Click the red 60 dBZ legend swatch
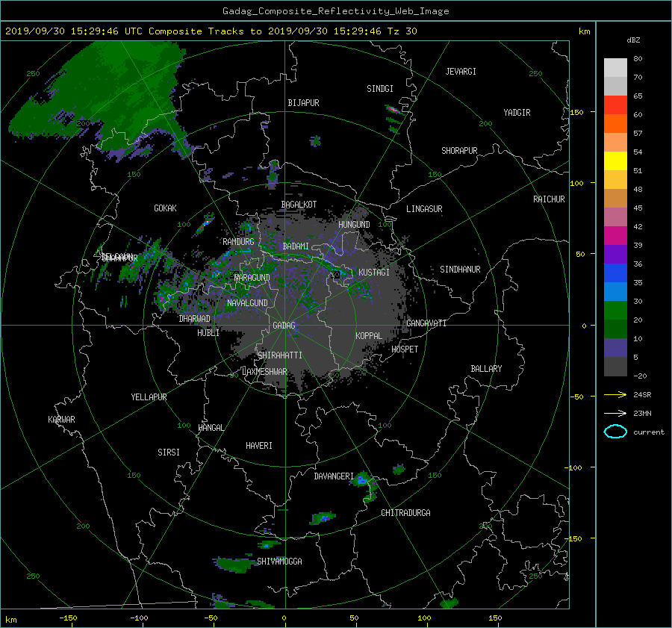Screen dimensions: 672x628 tap(615, 105)
